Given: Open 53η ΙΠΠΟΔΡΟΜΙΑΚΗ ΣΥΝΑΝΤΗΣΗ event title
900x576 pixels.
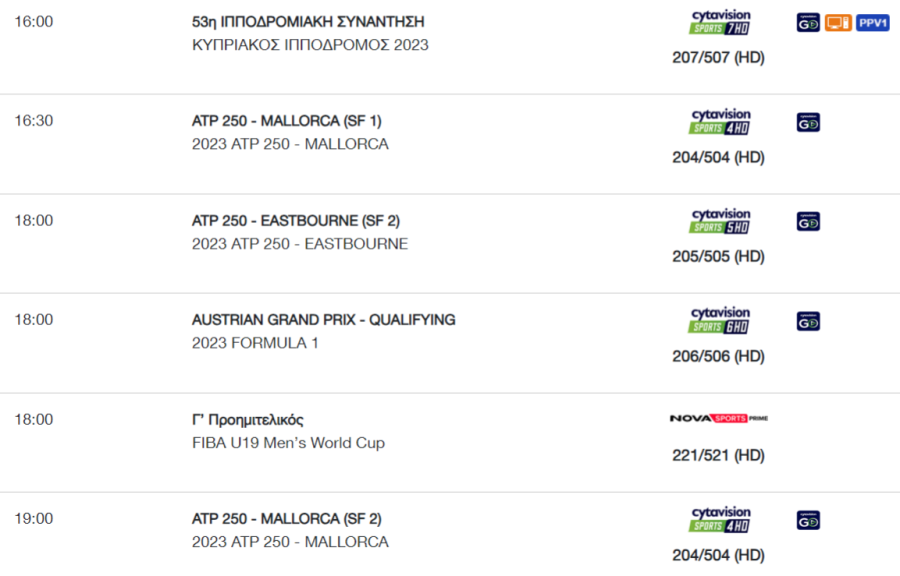Looking at the screenshot, I should pos(308,22).
